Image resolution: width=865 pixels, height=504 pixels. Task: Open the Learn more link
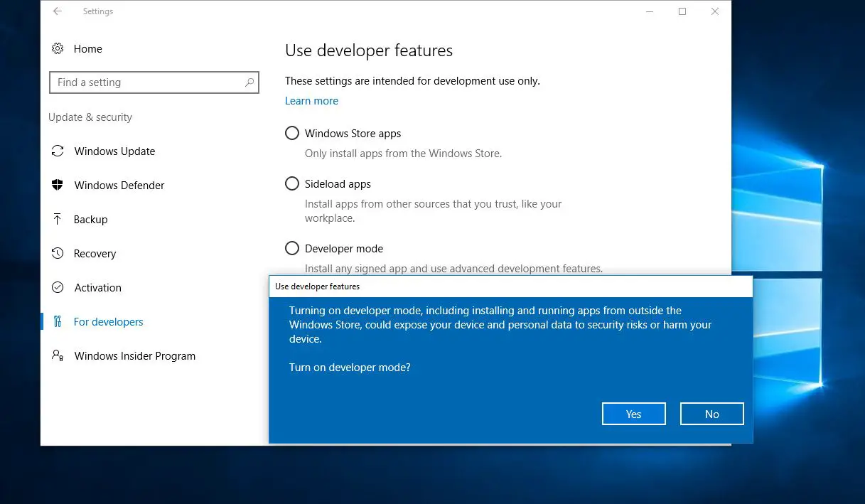pos(311,101)
